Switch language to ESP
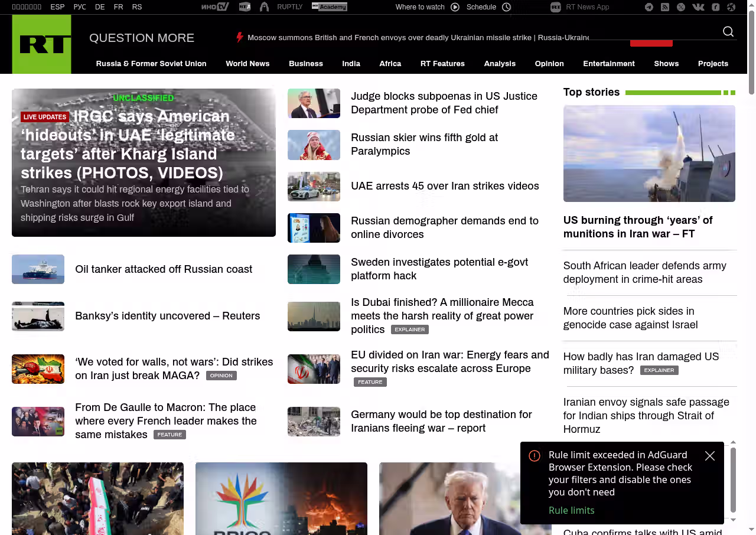The image size is (756, 535). [x=57, y=7]
